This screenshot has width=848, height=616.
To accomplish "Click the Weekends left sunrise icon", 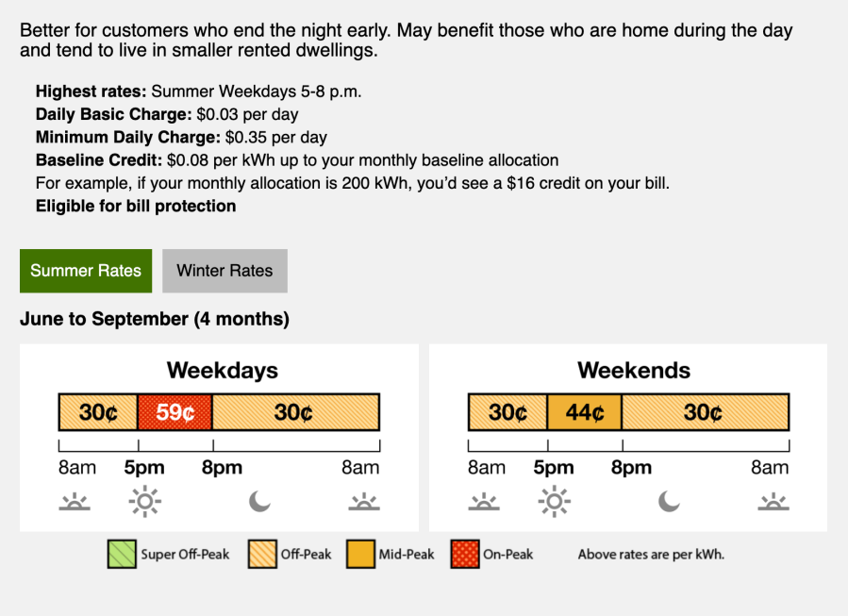I will coord(484,502).
